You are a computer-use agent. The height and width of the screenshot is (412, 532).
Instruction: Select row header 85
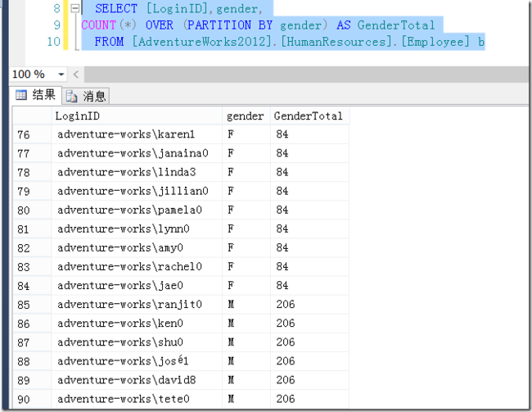tap(32, 305)
